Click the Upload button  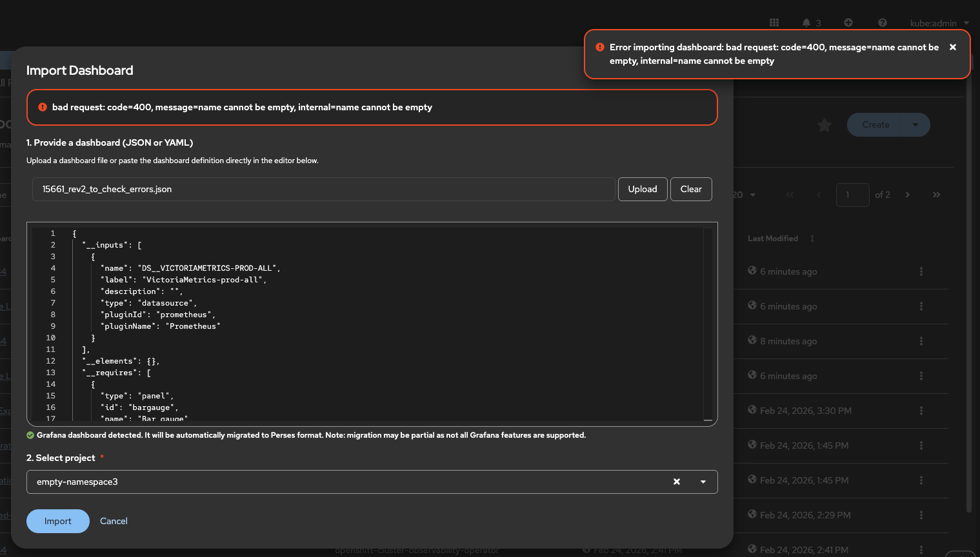[x=643, y=189]
